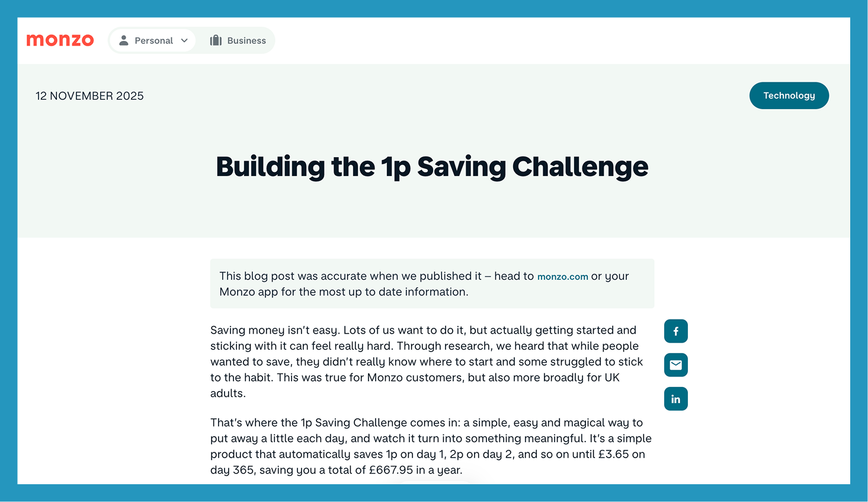Image resolution: width=868 pixels, height=502 pixels.
Task: Follow the monzo.com link
Action: click(x=562, y=277)
